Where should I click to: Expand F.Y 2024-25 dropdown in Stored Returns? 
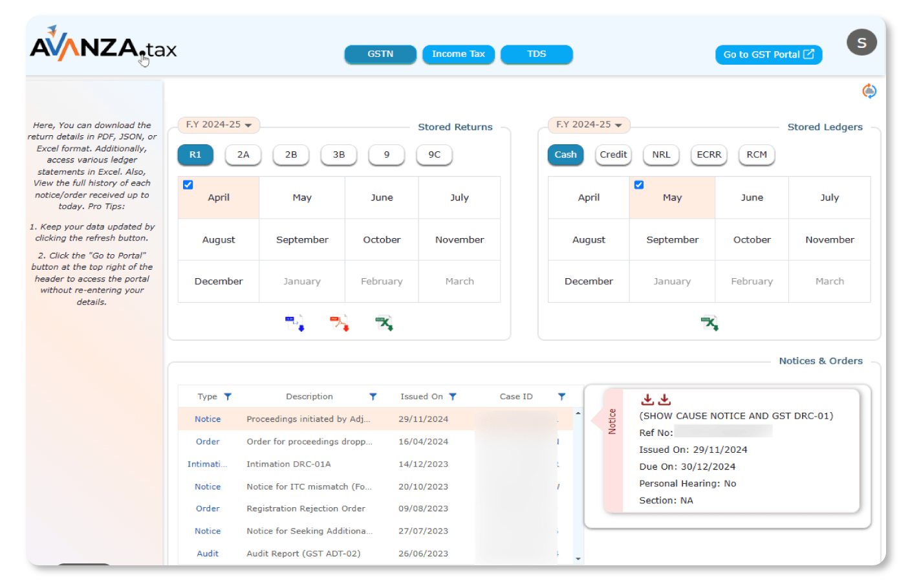pyautogui.click(x=219, y=125)
